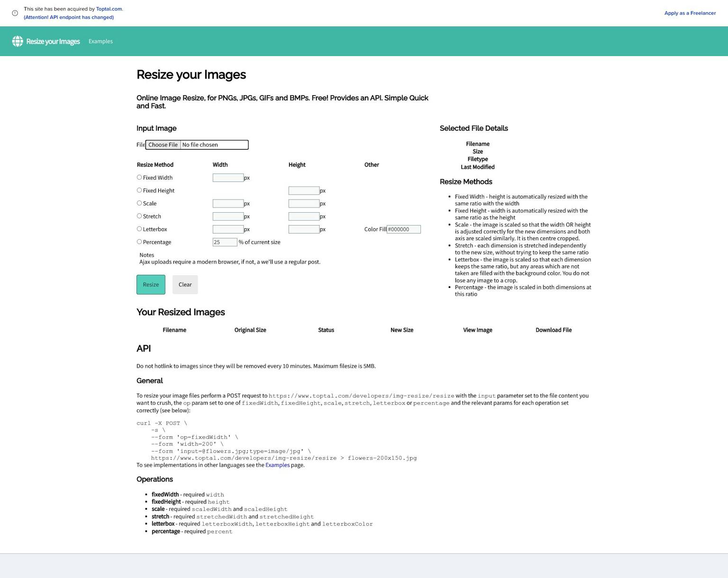Image resolution: width=728 pixels, height=578 pixels.
Task: Follow the Toptal.com link in the notice
Action: (109, 9)
